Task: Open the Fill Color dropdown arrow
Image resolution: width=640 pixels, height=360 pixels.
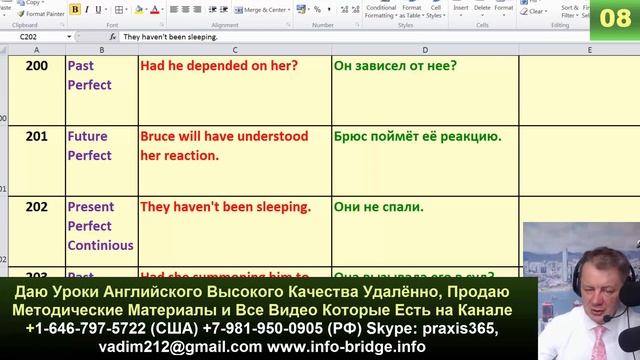Action: tap(146, 9)
